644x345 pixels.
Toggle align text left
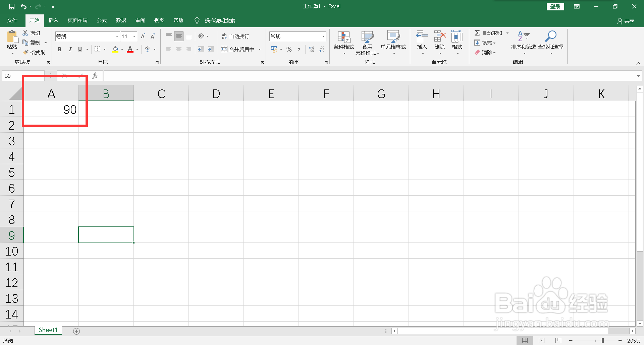(x=169, y=49)
